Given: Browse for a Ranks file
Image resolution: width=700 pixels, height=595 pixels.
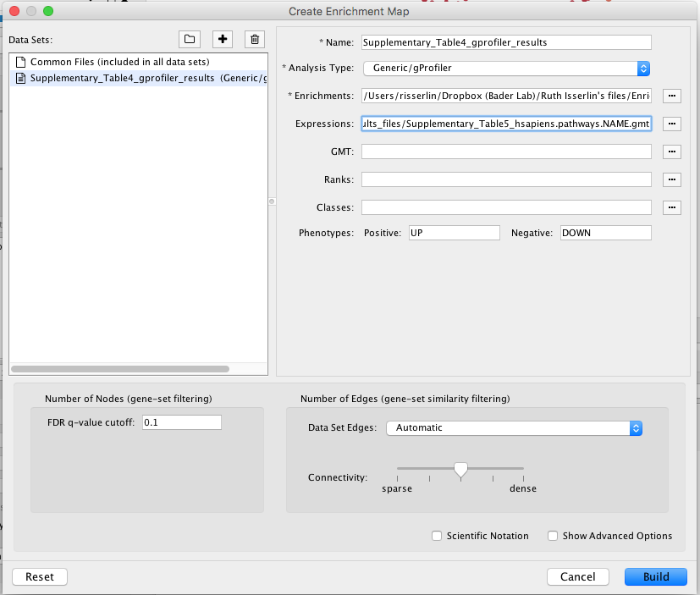Looking at the screenshot, I should click(671, 179).
